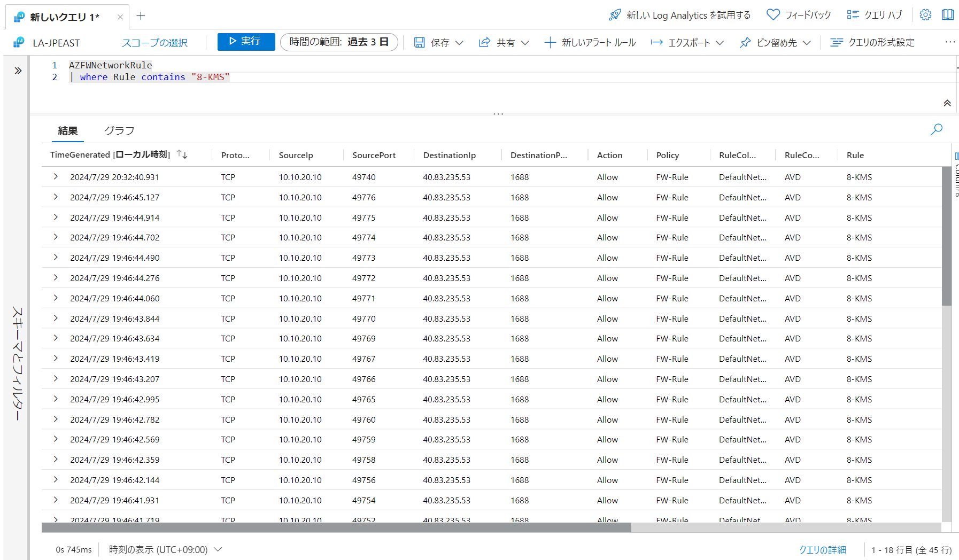Click the LA-JPEAST workspace icon
The height and width of the screenshot is (560, 959).
pos(19,42)
